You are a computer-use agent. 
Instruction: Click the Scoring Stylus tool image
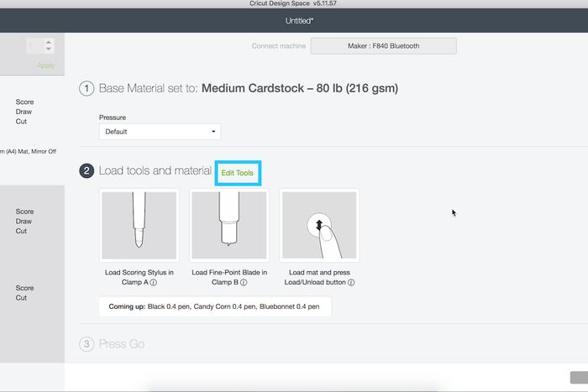139,225
